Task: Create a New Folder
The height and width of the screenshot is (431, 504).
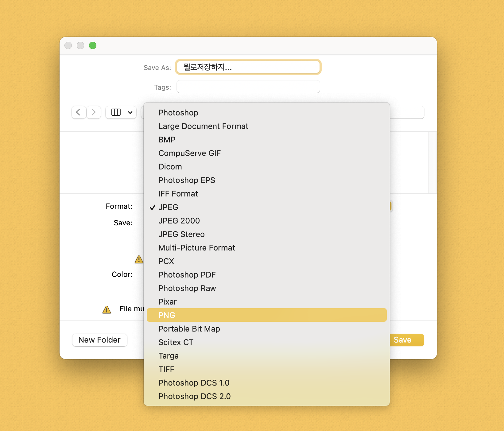Action: (x=99, y=340)
